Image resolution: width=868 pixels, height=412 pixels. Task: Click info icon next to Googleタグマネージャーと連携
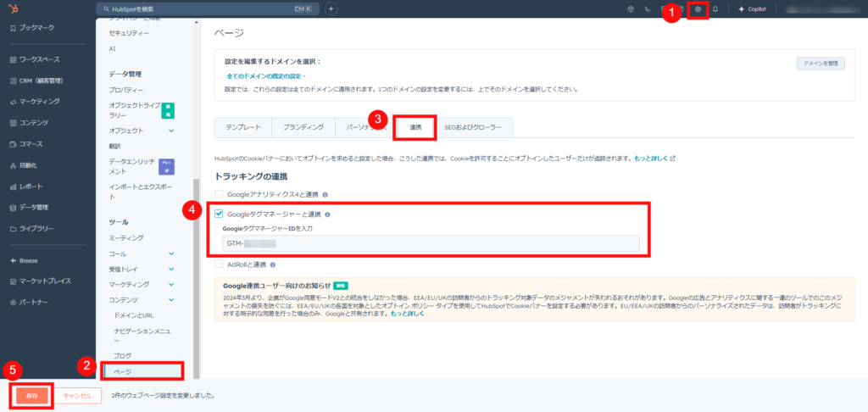coord(328,214)
